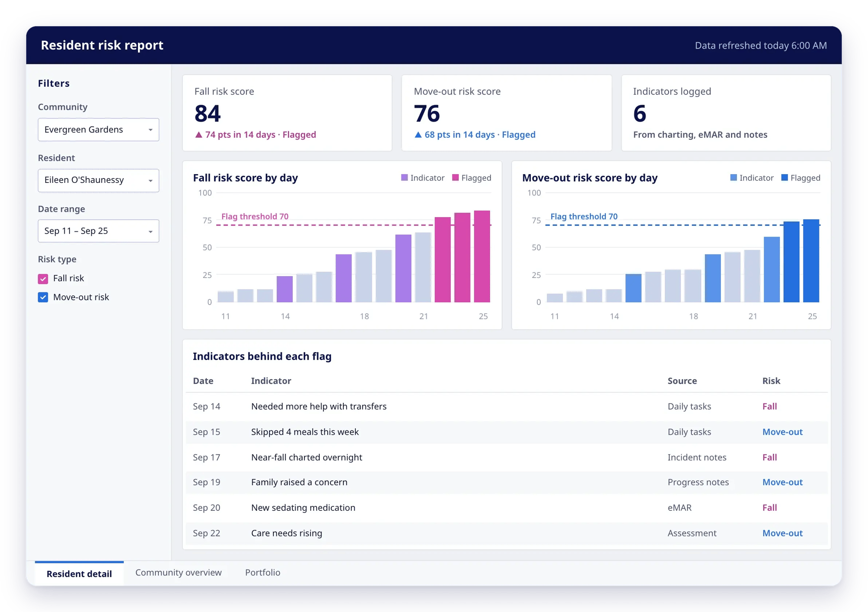Click the purple Indicator legend swatch in Fall risk chart

pyautogui.click(x=404, y=178)
